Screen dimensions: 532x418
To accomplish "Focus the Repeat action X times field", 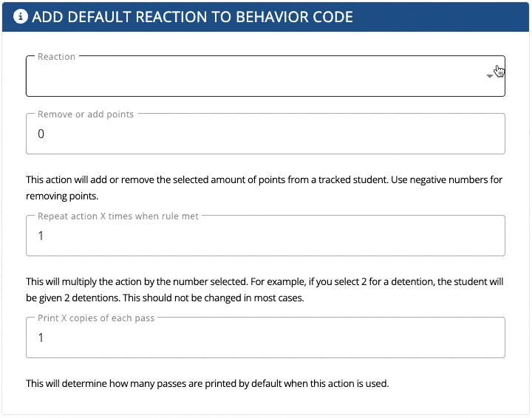I will (x=265, y=236).
